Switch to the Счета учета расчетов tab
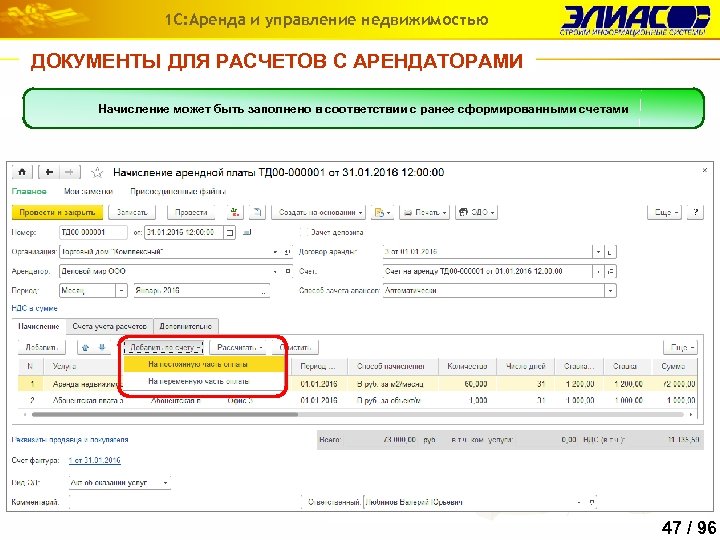The width and height of the screenshot is (720, 540). pyautogui.click(x=109, y=326)
